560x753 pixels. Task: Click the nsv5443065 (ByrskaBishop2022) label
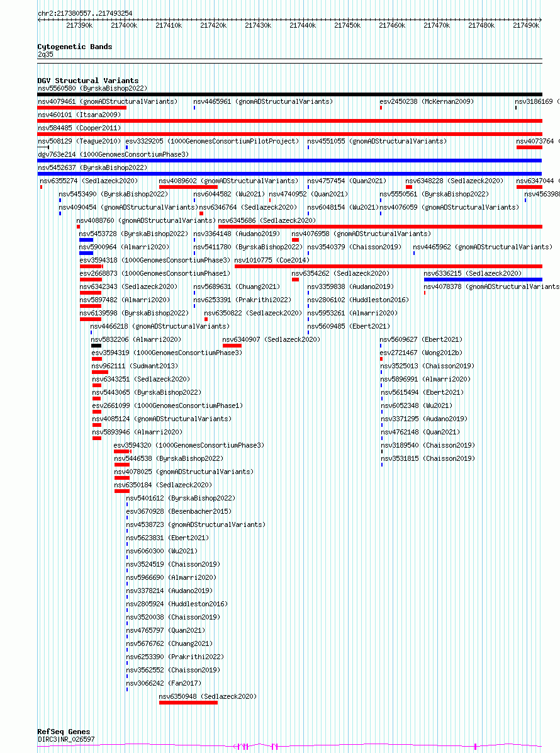coord(147,392)
